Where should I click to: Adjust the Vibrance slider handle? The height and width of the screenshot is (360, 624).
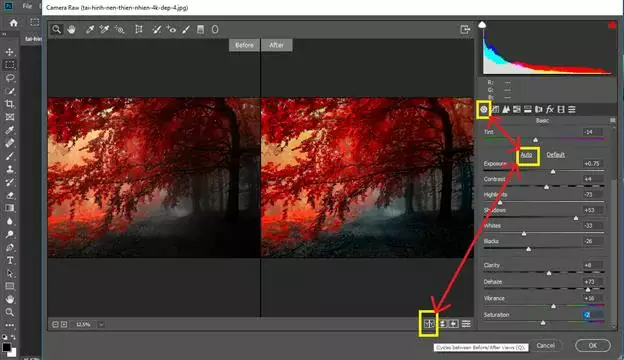[553, 306]
